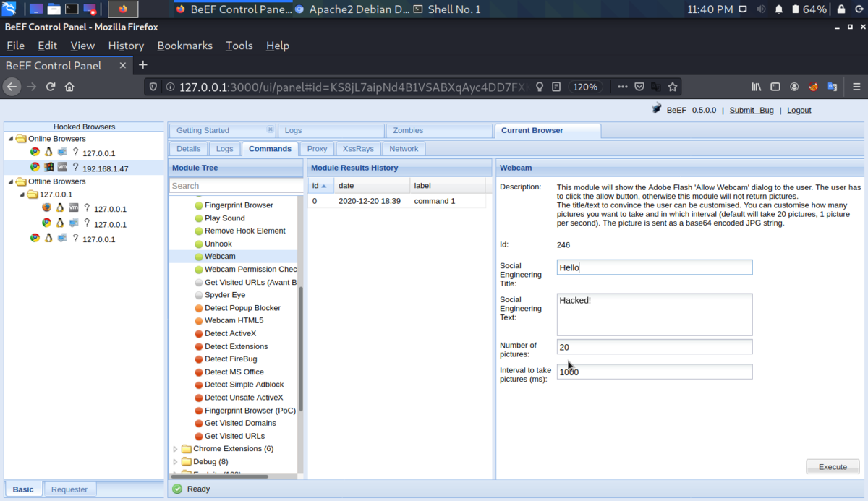Viewport: 868px width, 501px height.
Task: Switch to the Getting Started tab
Action: [222, 131]
